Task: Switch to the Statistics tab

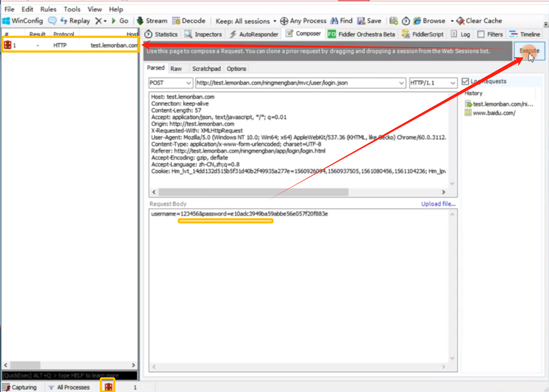Action: coord(161,34)
